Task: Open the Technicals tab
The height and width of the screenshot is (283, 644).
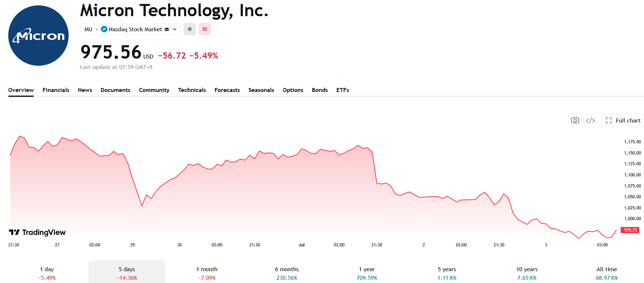Action: [x=192, y=90]
